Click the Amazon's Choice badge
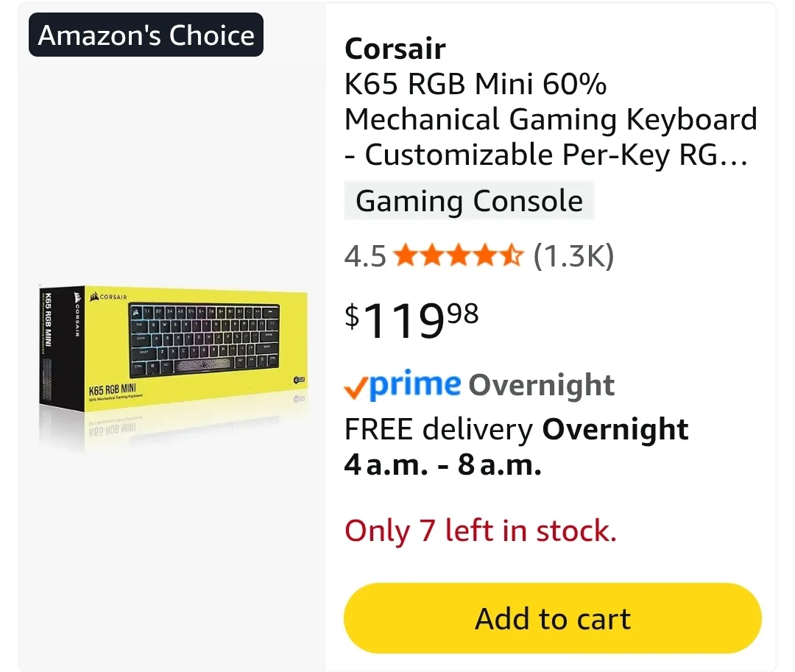795x672 pixels. [144, 34]
